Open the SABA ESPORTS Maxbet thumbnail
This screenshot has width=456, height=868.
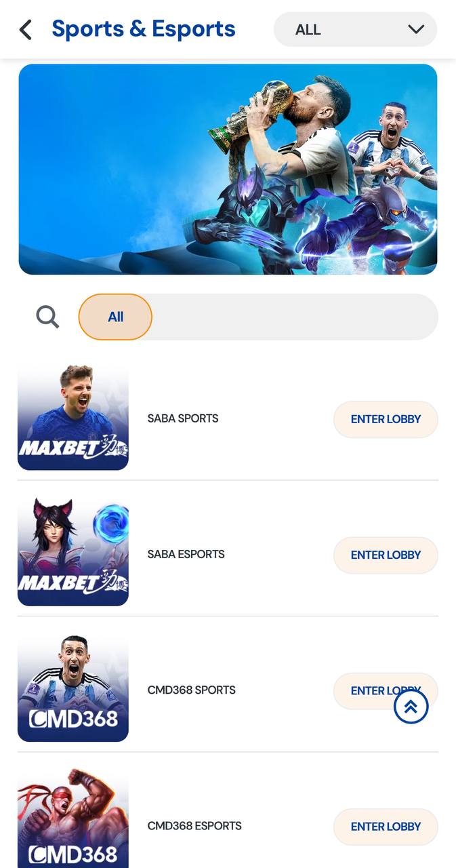tap(73, 552)
